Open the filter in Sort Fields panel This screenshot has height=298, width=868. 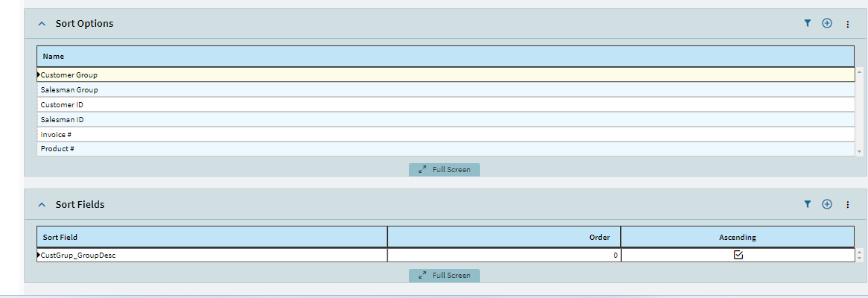point(807,204)
